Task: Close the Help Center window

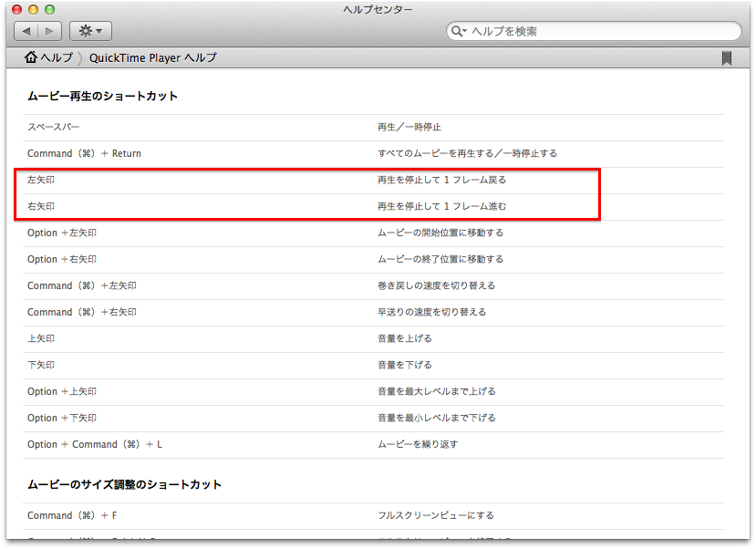Action: [x=17, y=10]
